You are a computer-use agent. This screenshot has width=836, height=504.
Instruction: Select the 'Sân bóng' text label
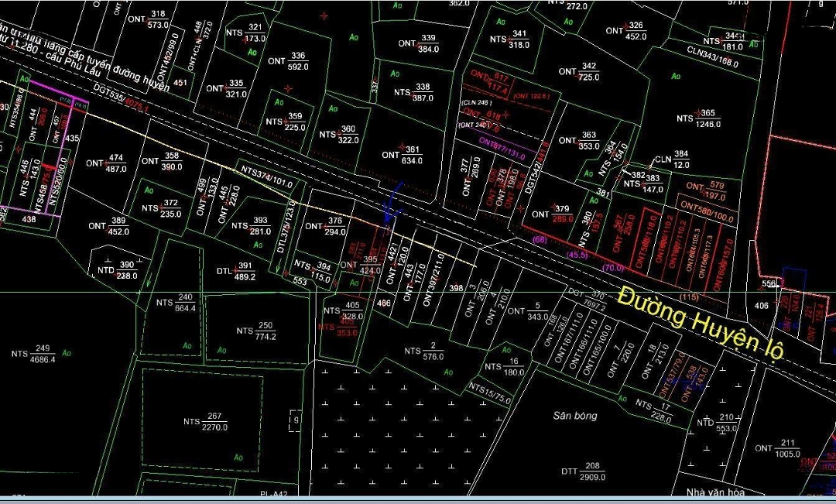point(574,416)
